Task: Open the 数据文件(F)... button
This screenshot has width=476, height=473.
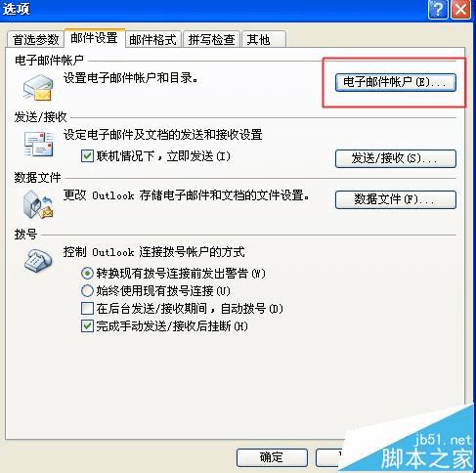Action: click(x=396, y=199)
